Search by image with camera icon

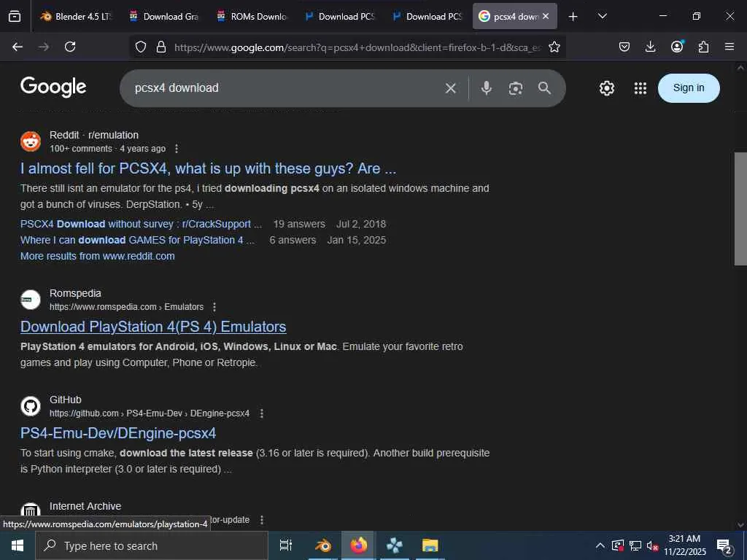pyautogui.click(x=516, y=88)
